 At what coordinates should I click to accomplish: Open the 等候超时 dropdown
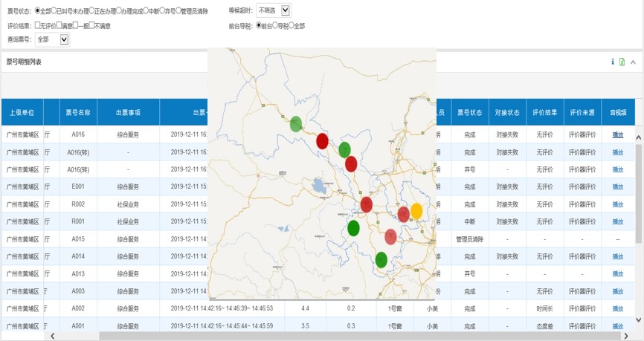coord(274,10)
